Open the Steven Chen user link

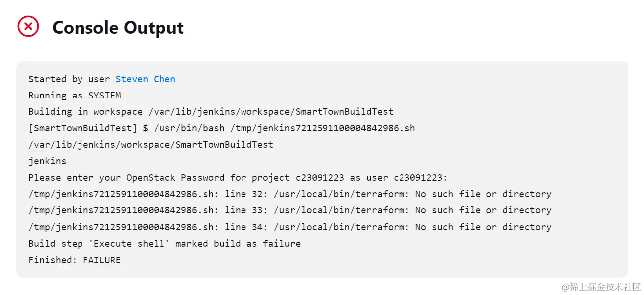[145, 79]
